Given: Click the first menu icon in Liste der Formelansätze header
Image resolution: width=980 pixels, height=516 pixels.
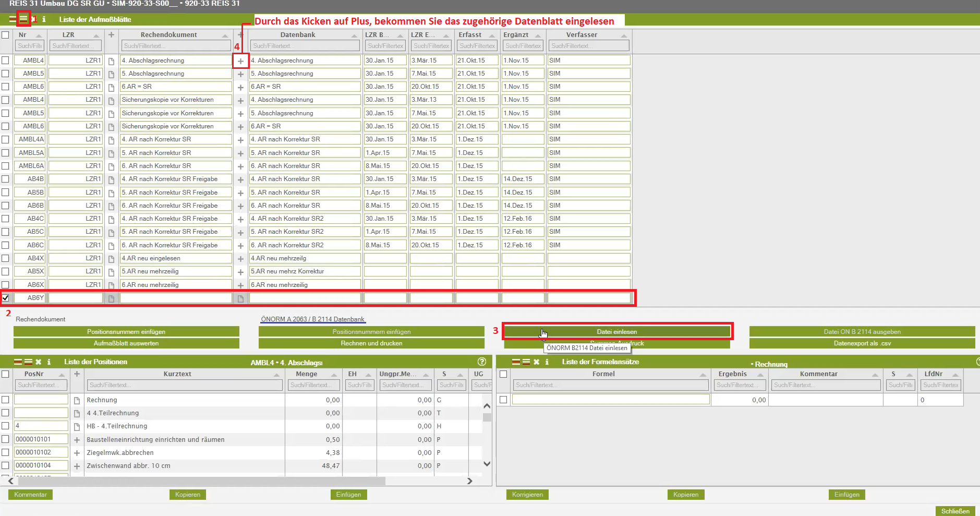Looking at the screenshot, I should [x=516, y=362].
